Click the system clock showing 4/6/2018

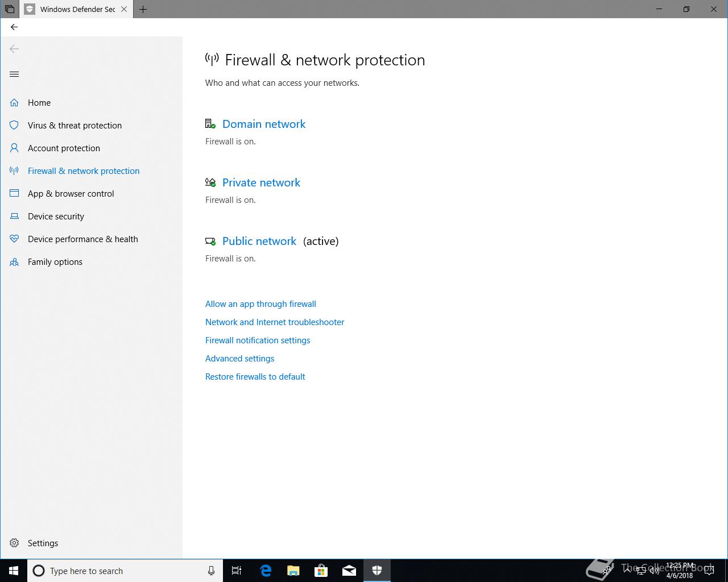point(680,571)
